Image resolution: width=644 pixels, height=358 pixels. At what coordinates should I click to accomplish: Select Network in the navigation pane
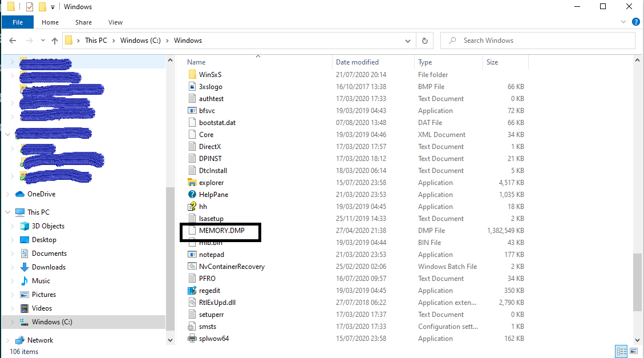[x=40, y=340]
